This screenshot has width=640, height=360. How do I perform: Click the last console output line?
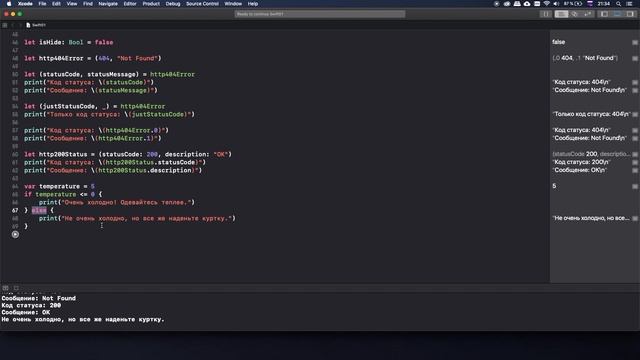pos(83,319)
